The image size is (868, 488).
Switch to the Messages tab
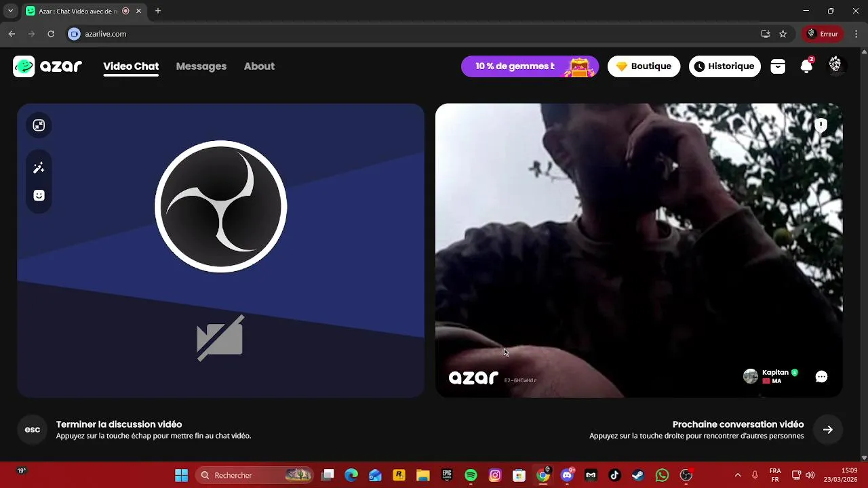pyautogui.click(x=201, y=66)
